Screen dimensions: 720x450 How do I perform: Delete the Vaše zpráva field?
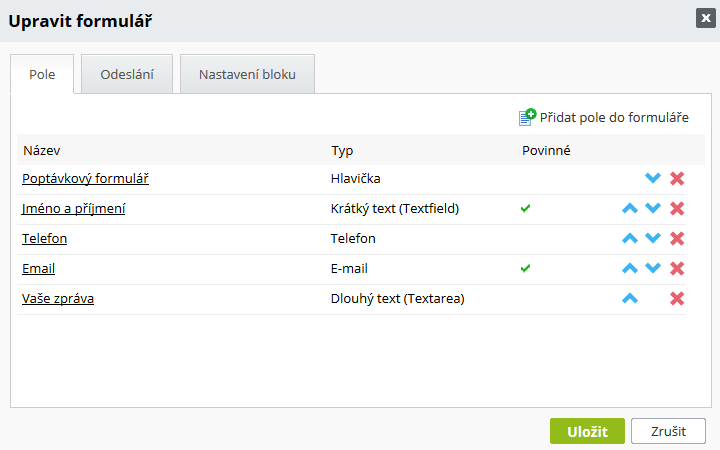[677, 298]
